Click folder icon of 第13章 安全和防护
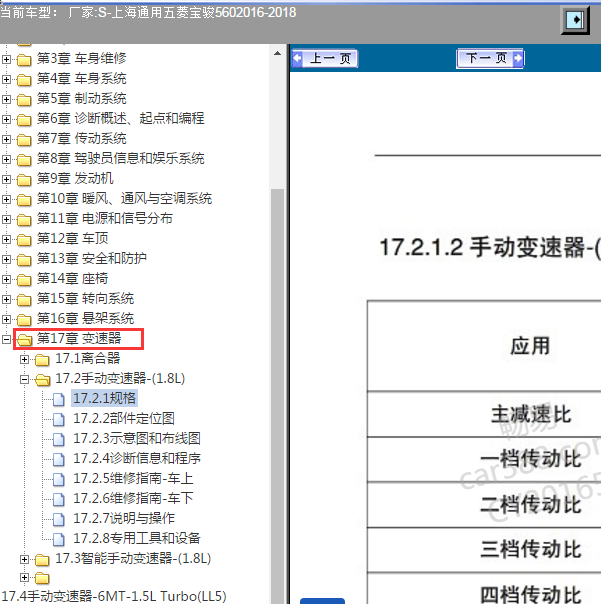 point(24,260)
